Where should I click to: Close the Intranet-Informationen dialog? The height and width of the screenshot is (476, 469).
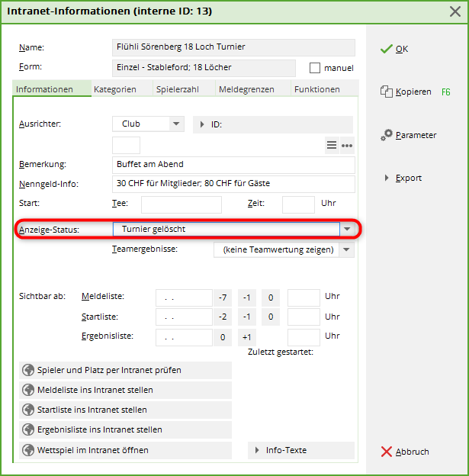tap(455, 11)
